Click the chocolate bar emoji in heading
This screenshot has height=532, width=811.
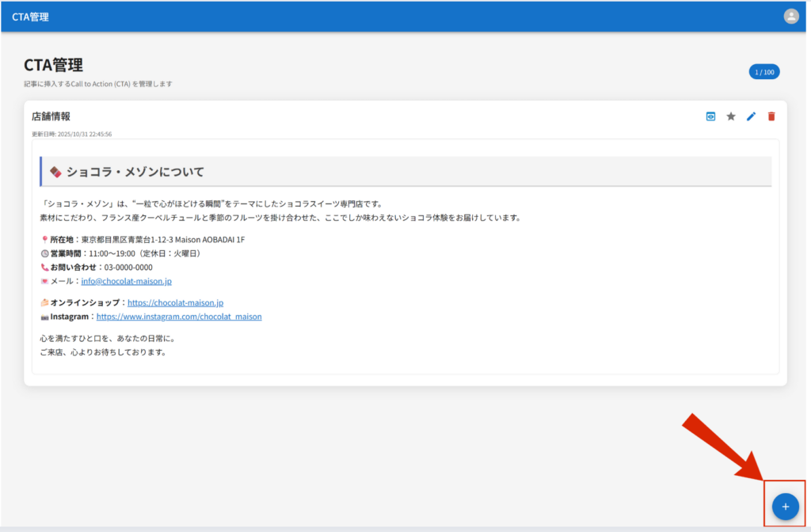(55, 172)
